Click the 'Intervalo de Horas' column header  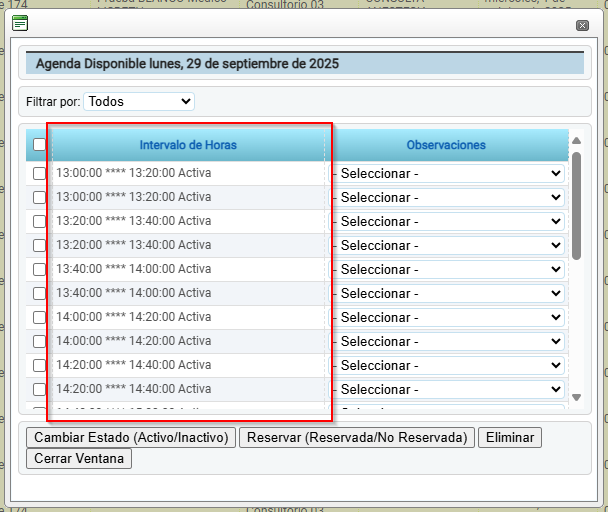coord(188,145)
